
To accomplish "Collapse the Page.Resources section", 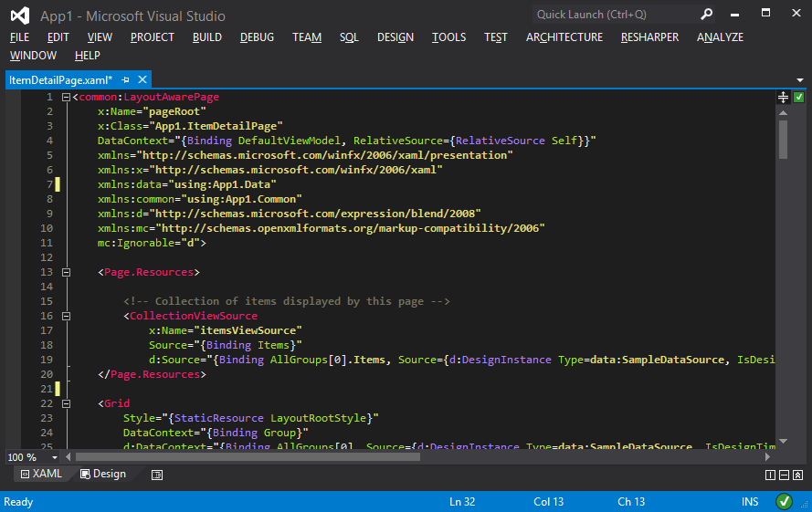I will click(66, 272).
